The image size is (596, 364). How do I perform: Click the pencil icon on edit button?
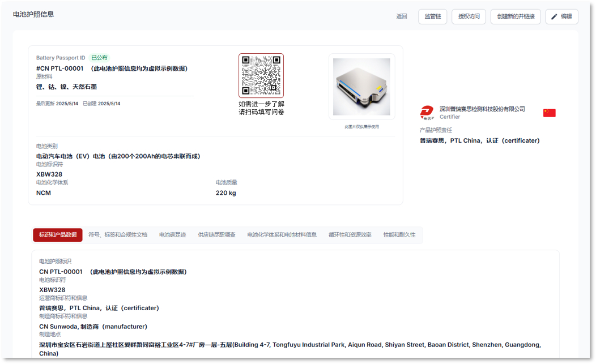coord(554,16)
